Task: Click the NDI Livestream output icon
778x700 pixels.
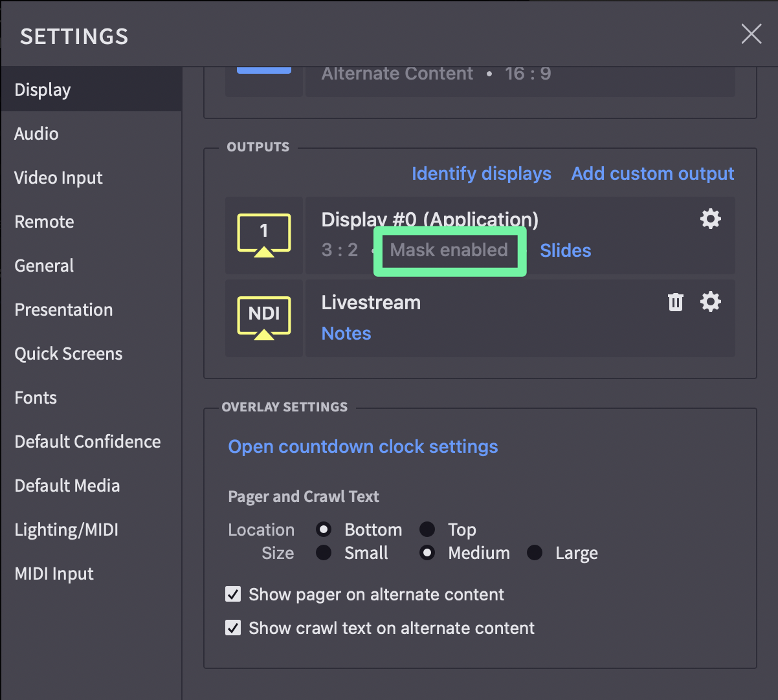Action: pos(264,318)
